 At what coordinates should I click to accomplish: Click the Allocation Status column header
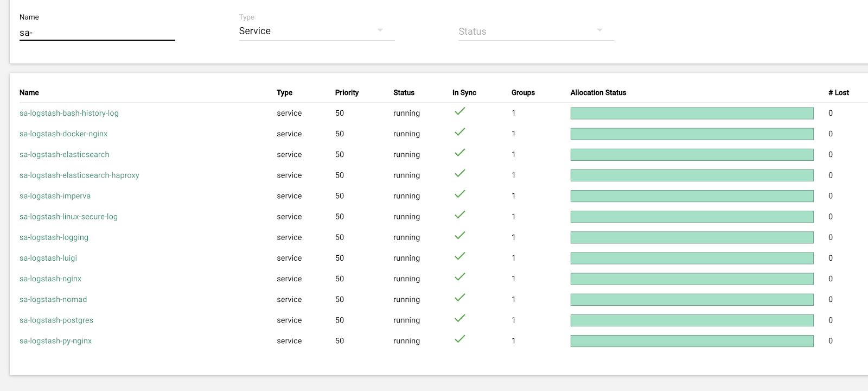[598, 93]
